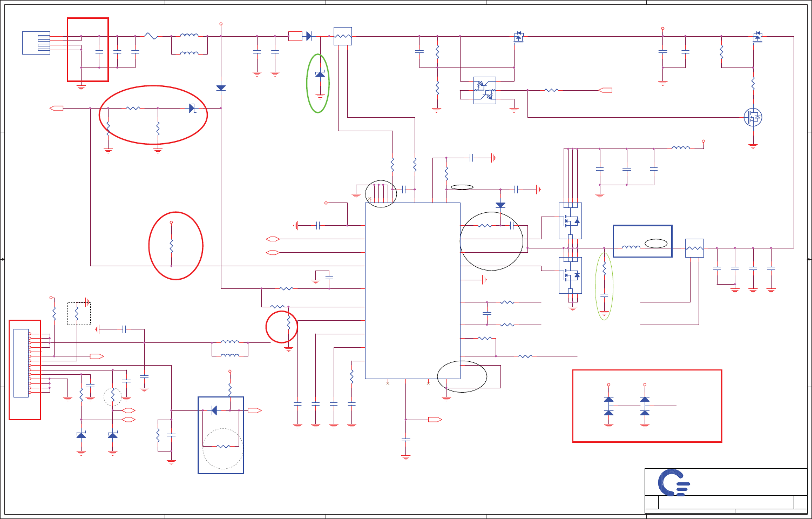The image size is (812, 519).
Task: Click the zener diode inside green ellipse
Action: click(x=320, y=74)
